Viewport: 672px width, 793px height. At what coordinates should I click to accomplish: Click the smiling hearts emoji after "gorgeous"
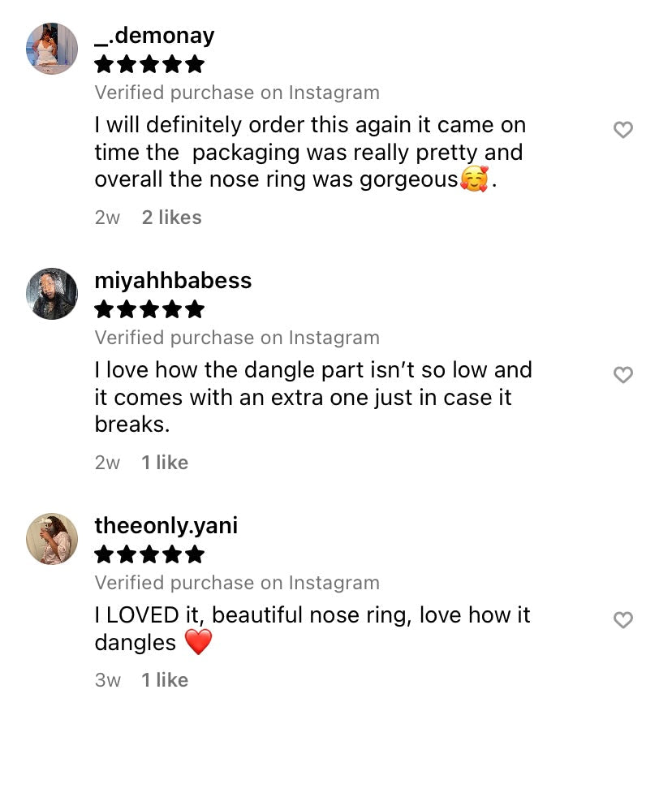(x=474, y=179)
